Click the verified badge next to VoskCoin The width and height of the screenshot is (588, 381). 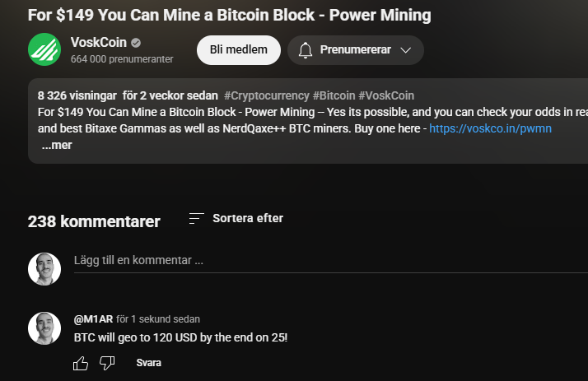[x=136, y=43]
